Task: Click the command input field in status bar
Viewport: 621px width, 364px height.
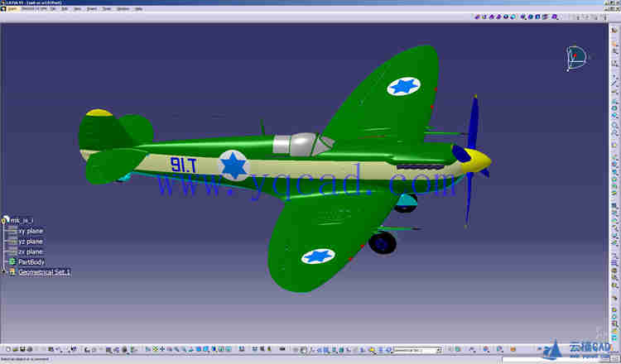Action: 556,360
